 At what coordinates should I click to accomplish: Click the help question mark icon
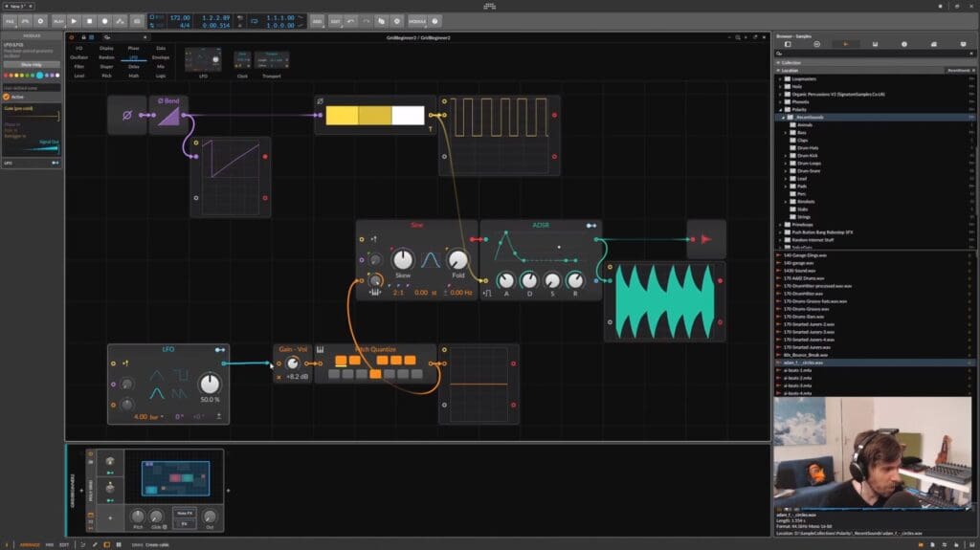(435, 21)
